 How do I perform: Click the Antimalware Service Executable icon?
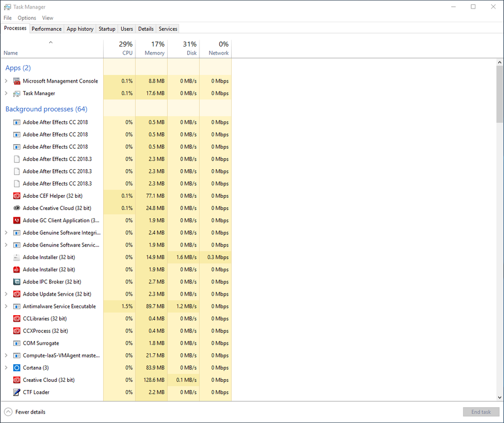[17, 306]
